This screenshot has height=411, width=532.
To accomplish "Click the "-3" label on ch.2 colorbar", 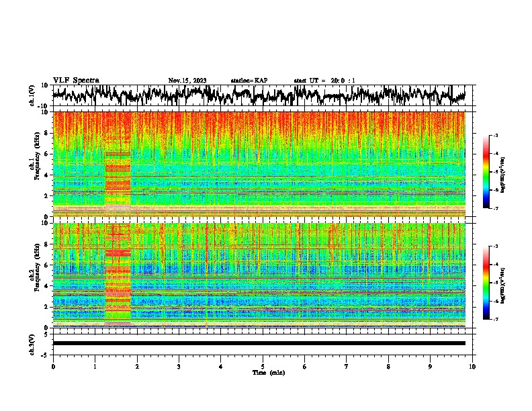I will click(496, 246).
